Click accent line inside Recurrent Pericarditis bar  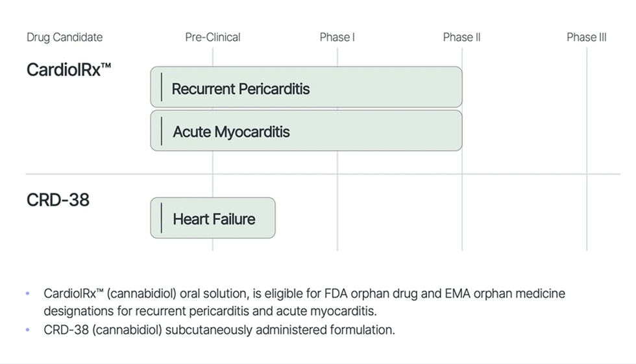pos(161,88)
